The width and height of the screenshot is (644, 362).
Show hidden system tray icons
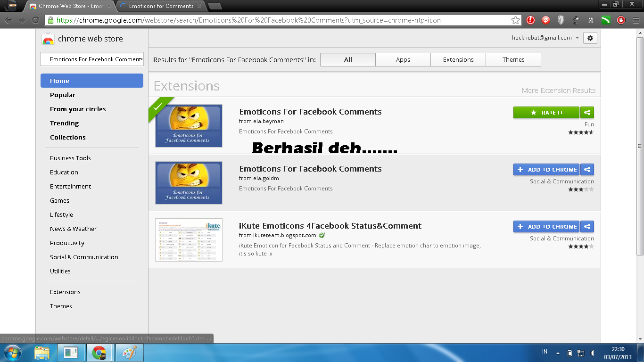tap(558, 353)
